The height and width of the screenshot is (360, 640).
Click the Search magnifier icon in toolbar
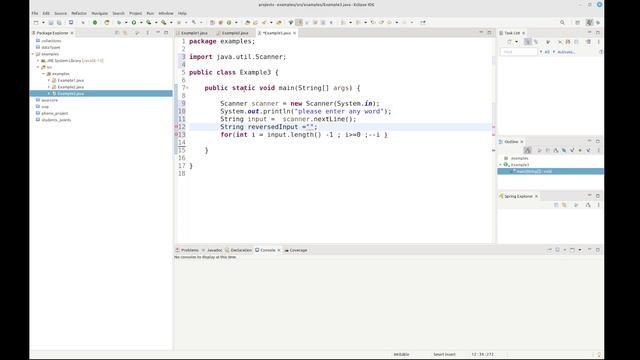[x=562, y=22]
